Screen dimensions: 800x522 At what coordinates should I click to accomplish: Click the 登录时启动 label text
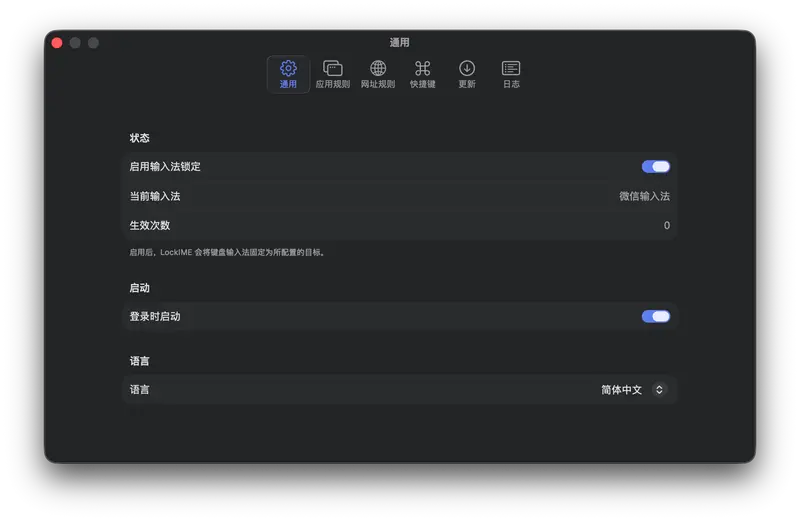pyautogui.click(x=155, y=316)
